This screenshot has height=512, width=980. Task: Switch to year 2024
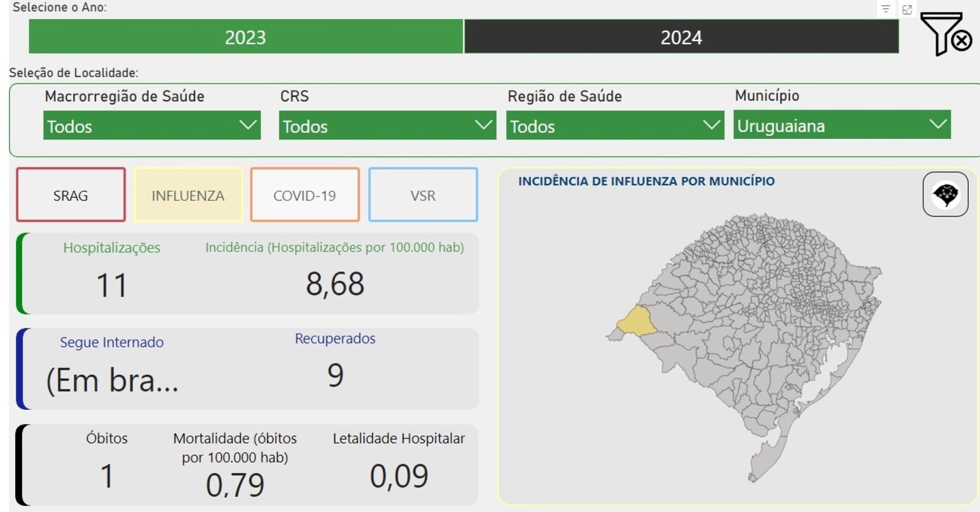(x=681, y=37)
